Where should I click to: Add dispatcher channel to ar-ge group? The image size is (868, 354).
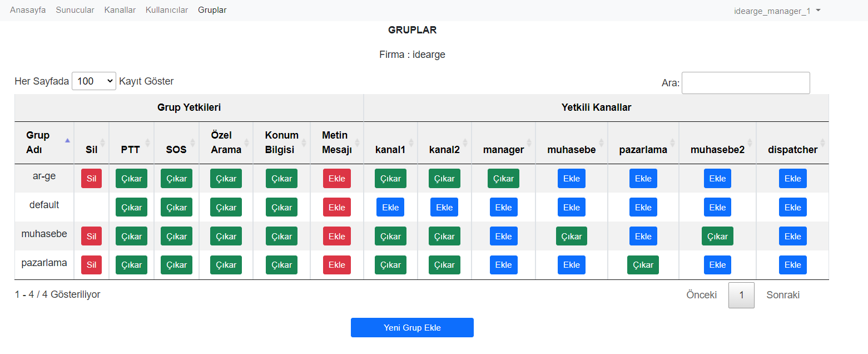point(793,179)
